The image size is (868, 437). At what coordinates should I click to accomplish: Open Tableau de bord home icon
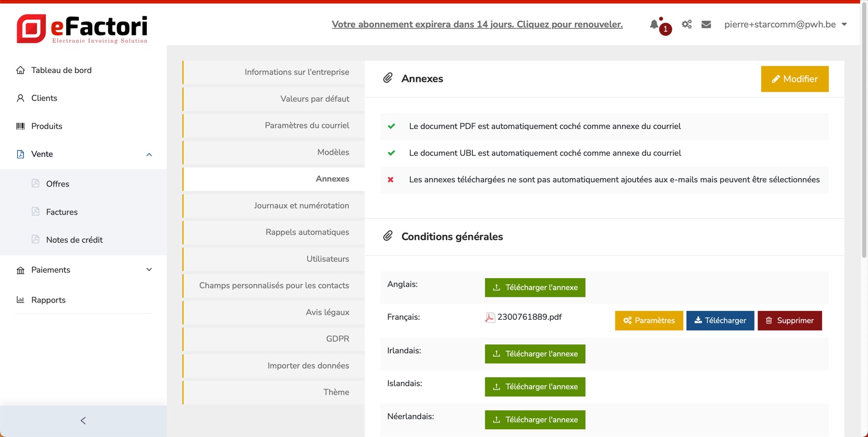pyautogui.click(x=20, y=70)
